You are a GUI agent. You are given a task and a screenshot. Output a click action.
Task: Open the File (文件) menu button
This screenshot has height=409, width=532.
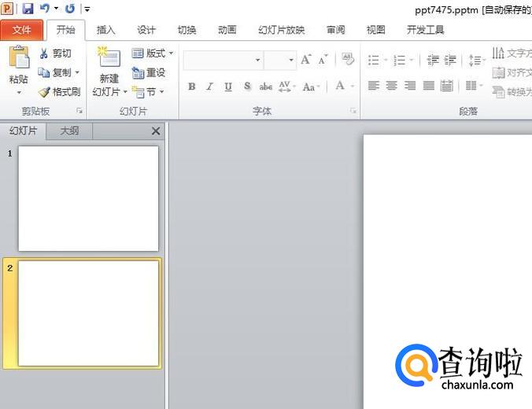[x=21, y=30]
